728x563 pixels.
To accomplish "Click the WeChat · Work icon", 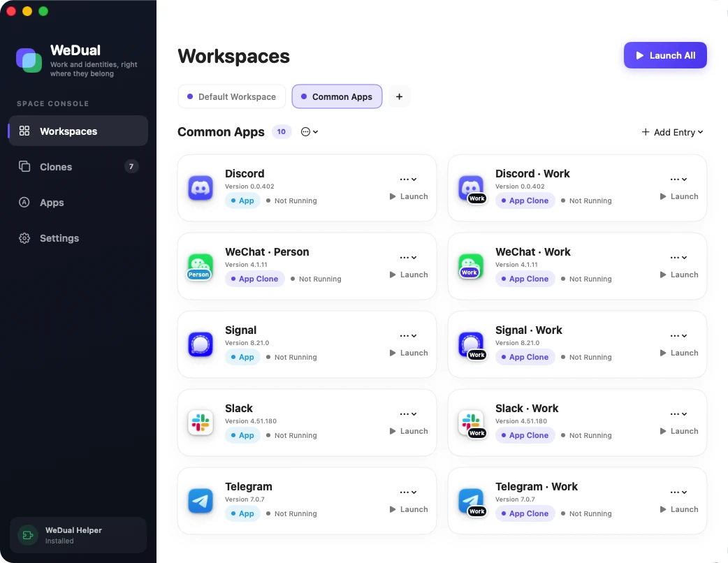I will pyautogui.click(x=471, y=266).
